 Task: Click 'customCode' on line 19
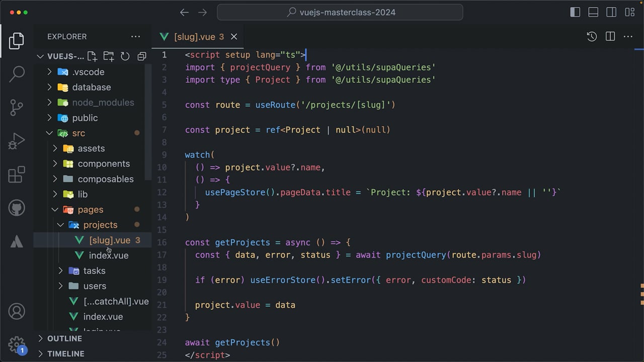tap(446, 280)
